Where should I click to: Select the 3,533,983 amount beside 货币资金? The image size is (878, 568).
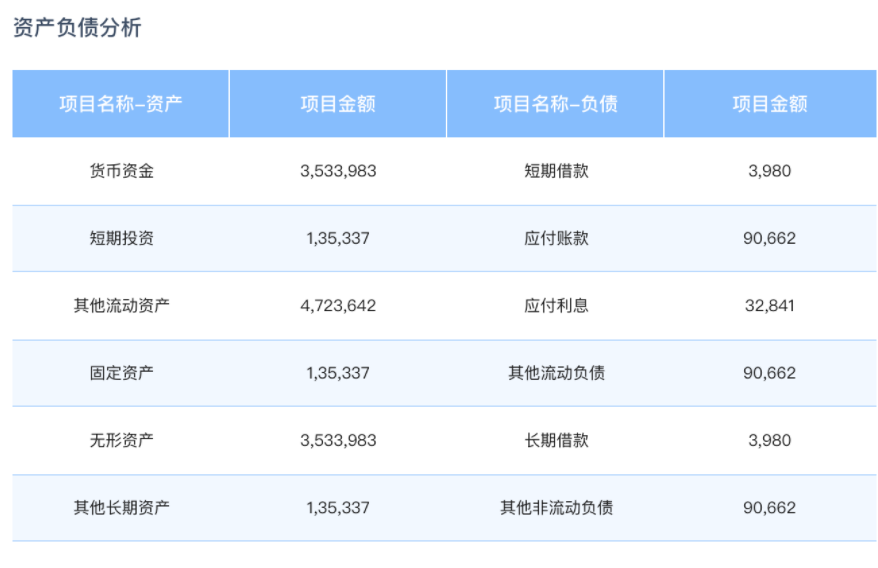pyautogui.click(x=338, y=171)
